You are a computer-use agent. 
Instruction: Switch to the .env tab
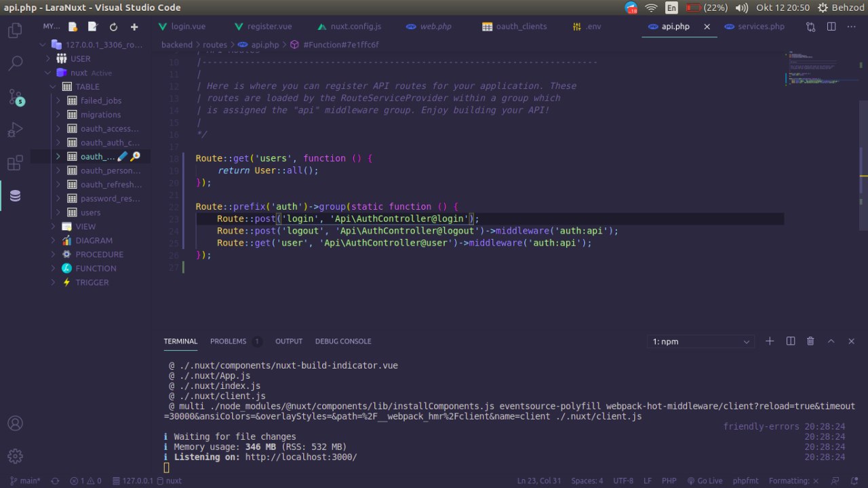click(x=593, y=26)
